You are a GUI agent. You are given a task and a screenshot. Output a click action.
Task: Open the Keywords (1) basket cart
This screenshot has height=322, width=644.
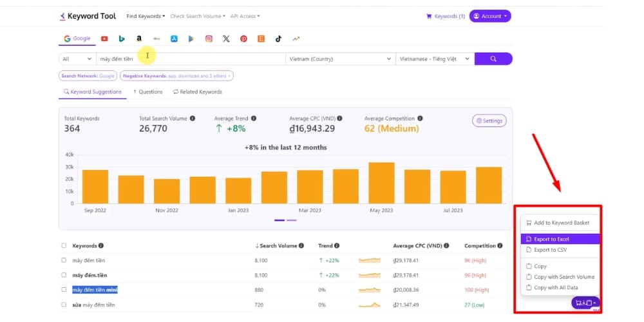click(446, 17)
